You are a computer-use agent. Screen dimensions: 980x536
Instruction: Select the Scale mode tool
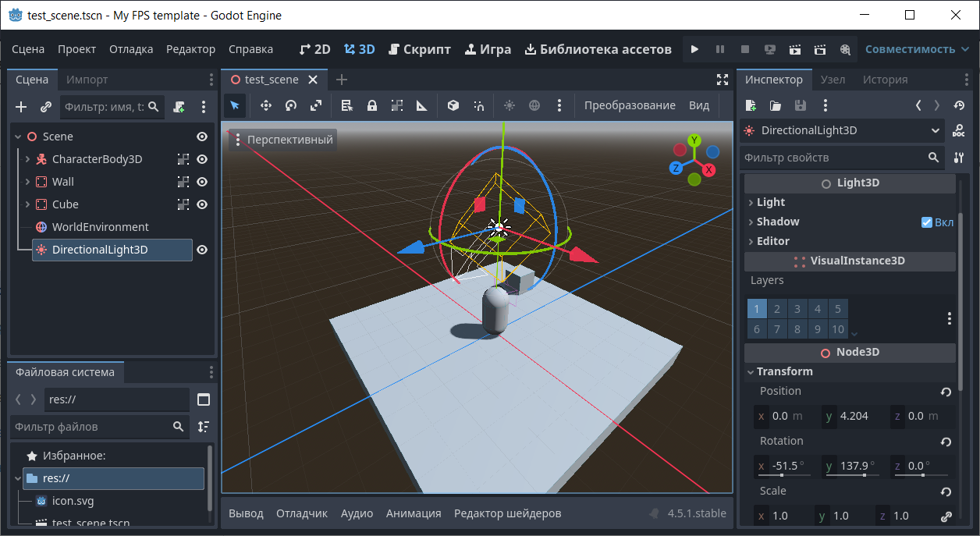click(316, 105)
